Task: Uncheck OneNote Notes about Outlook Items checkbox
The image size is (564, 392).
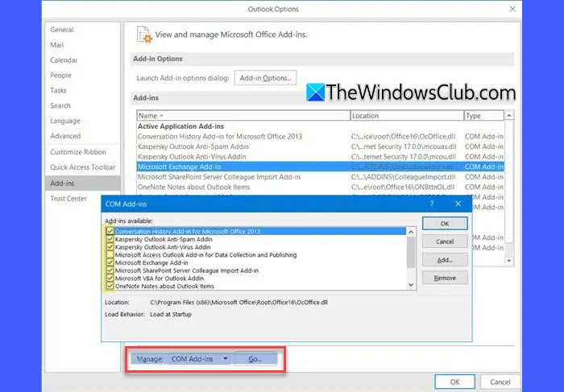Action: point(110,287)
